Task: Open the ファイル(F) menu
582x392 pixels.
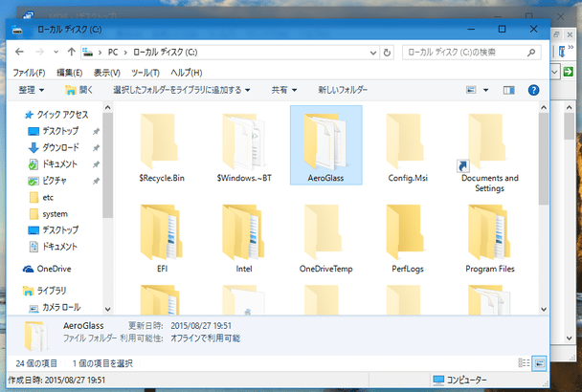Action: pos(29,73)
